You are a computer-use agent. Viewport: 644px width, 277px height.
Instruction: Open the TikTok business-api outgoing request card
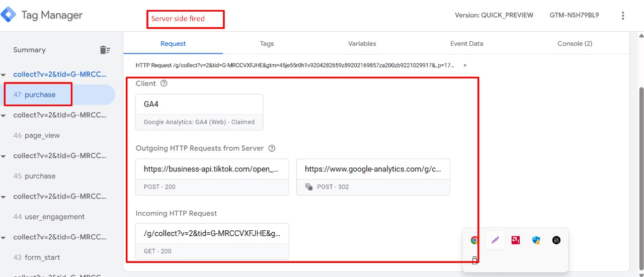point(212,177)
